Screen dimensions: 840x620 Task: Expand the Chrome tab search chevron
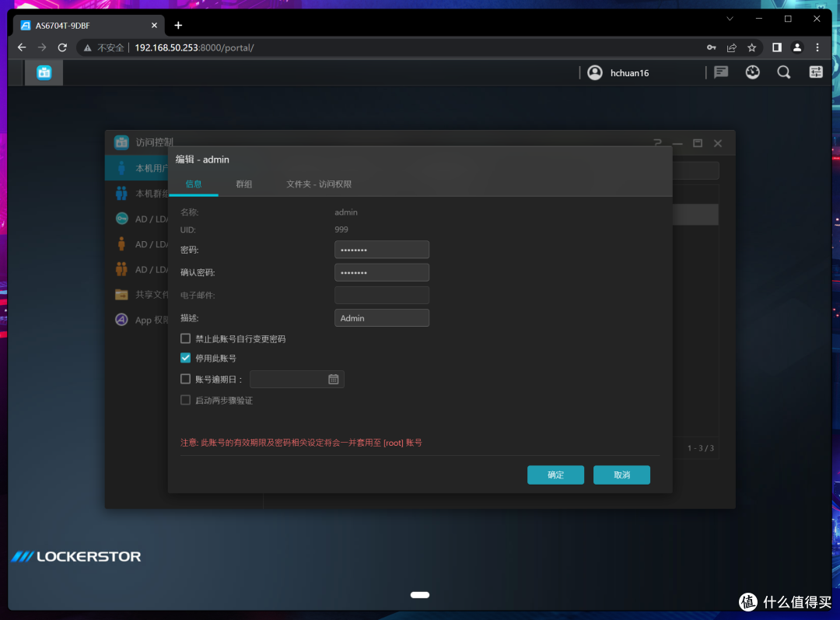point(730,19)
